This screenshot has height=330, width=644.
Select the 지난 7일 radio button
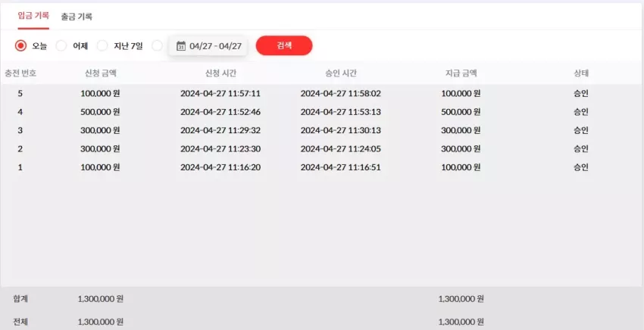pos(102,45)
